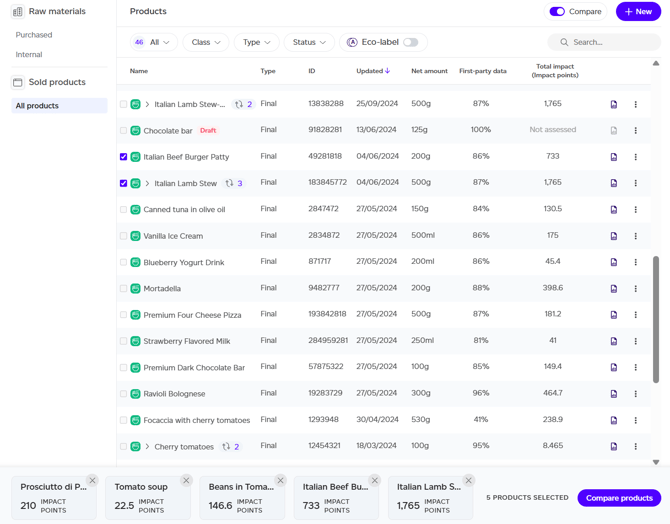Remove Tomato soup from comparison bar

186,481
